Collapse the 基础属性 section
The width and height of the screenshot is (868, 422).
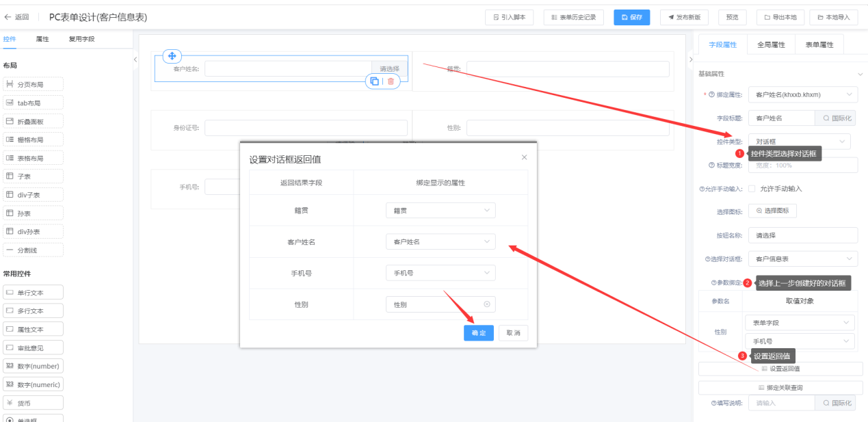860,74
